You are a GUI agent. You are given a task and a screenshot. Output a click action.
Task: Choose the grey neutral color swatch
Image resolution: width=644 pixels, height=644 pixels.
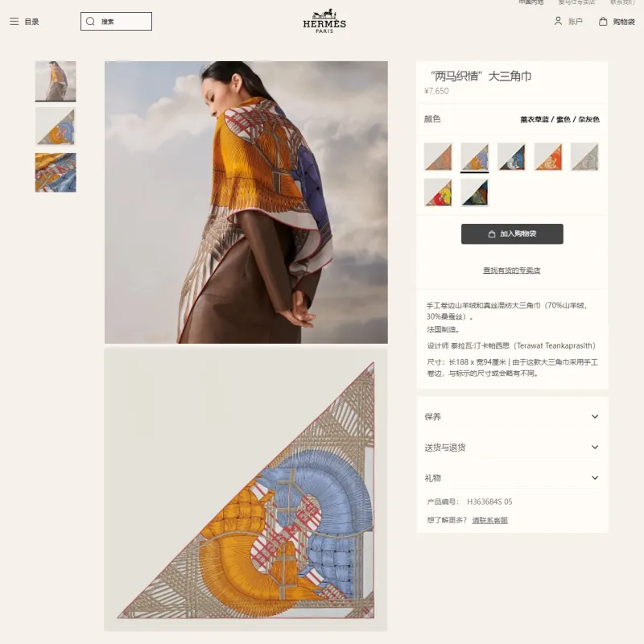pyautogui.click(x=584, y=156)
